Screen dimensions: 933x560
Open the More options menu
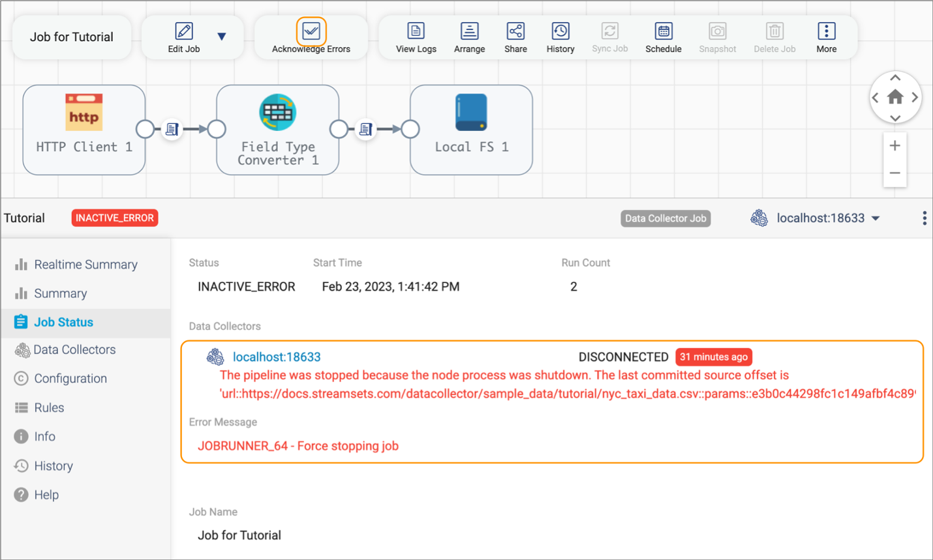click(x=826, y=37)
